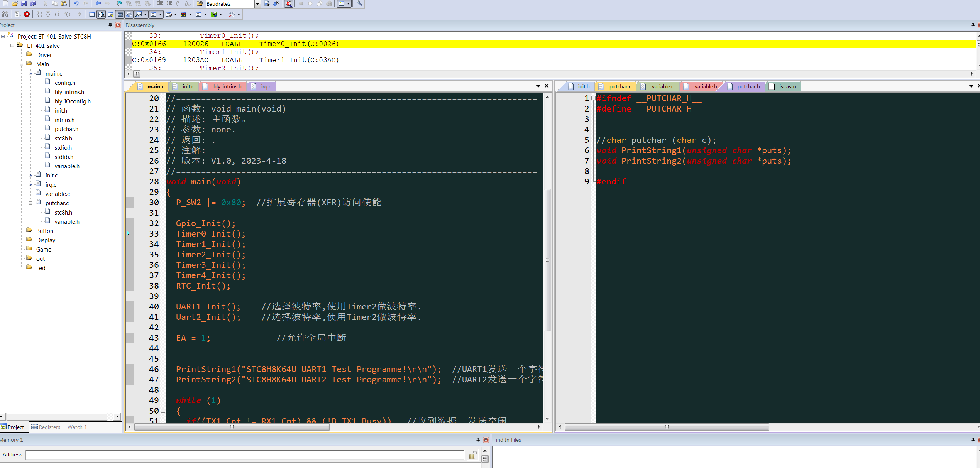Open Symbols window icon

[111, 14]
